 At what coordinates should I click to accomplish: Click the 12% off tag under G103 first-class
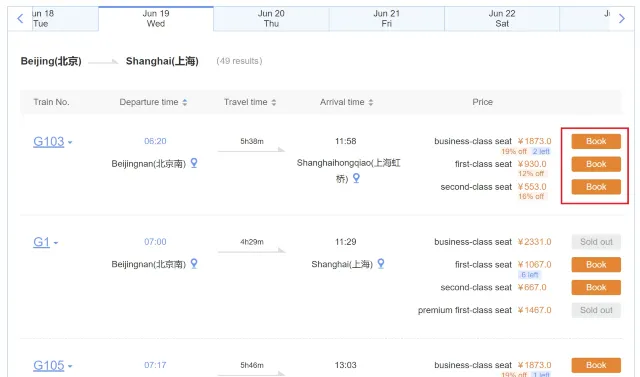[x=531, y=174]
